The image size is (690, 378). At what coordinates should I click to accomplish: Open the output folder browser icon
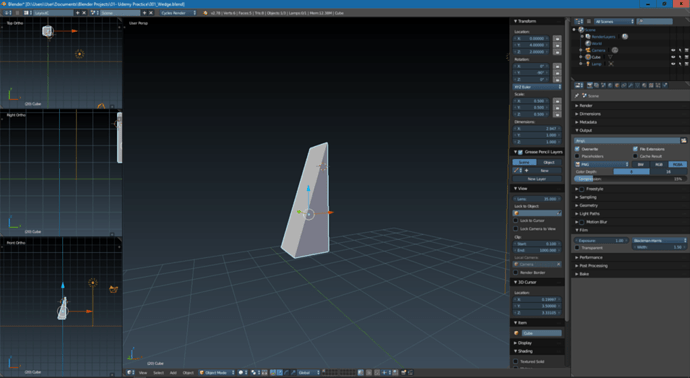(683, 141)
